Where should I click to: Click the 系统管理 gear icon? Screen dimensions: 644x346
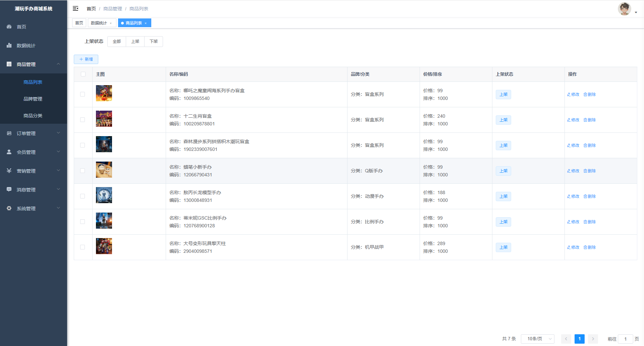9,208
